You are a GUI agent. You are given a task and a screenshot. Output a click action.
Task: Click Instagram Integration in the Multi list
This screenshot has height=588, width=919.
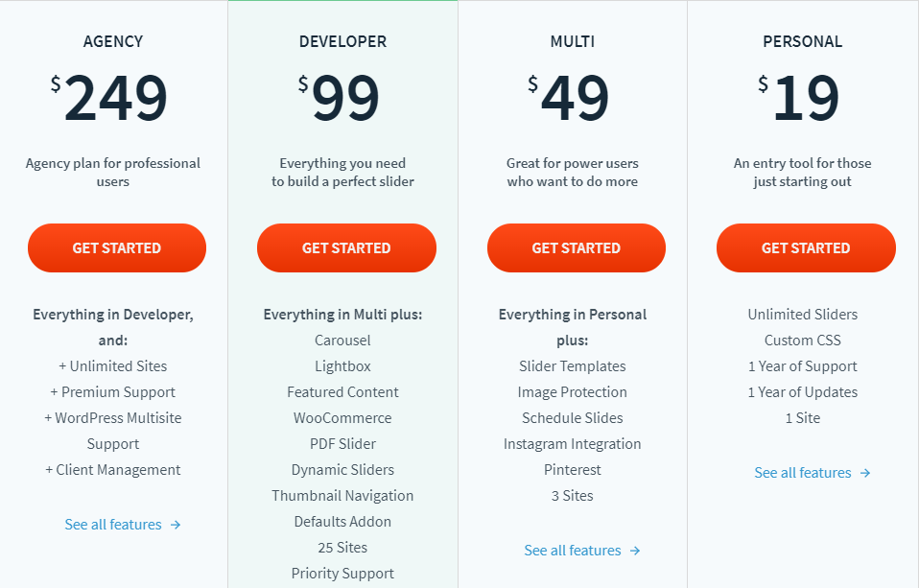click(573, 444)
